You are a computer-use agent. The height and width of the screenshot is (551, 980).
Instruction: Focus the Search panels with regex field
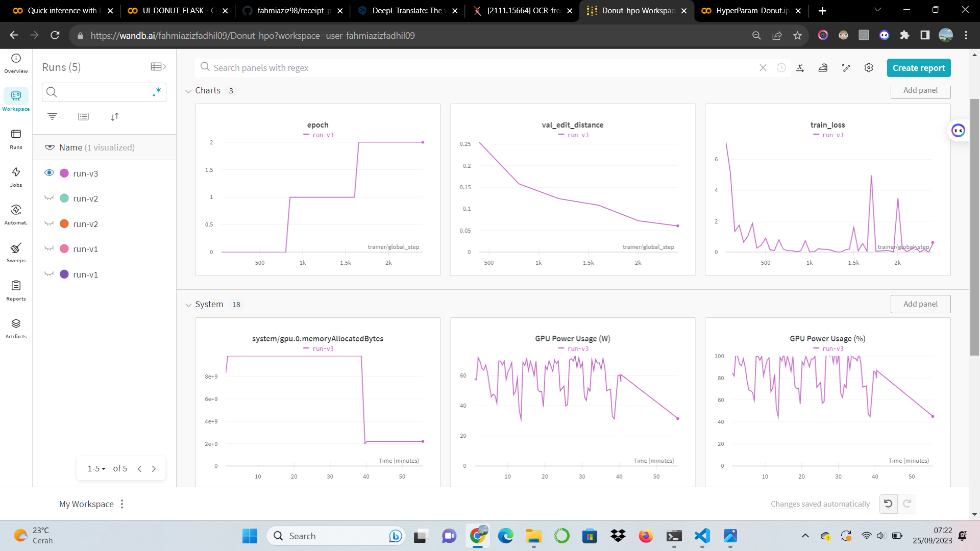pyautogui.click(x=480, y=68)
